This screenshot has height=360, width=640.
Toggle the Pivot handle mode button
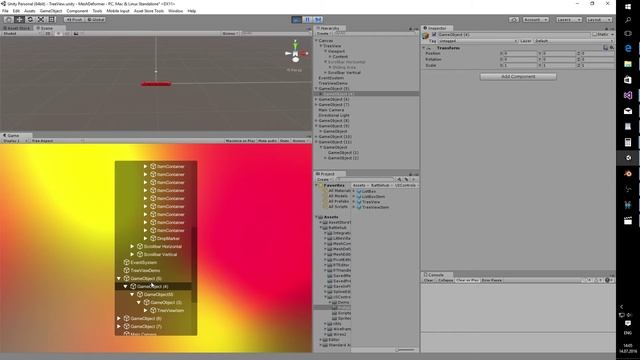[74, 20]
